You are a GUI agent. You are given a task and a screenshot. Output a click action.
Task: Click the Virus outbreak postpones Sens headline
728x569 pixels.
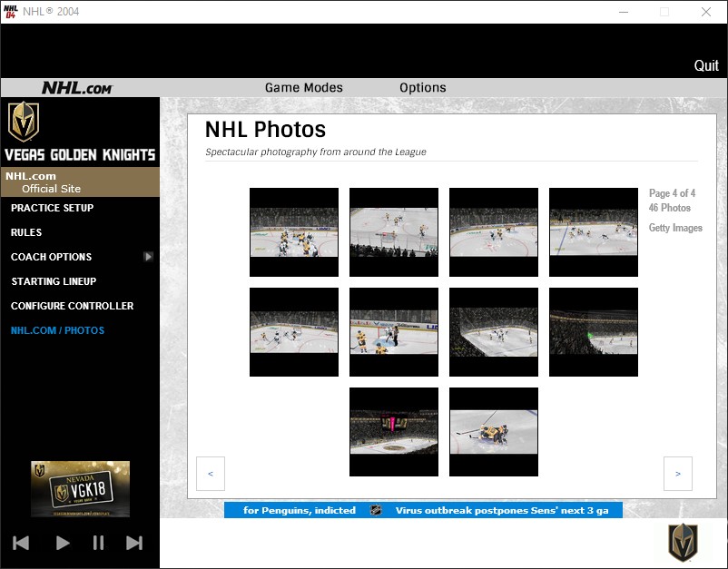point(502,510)
